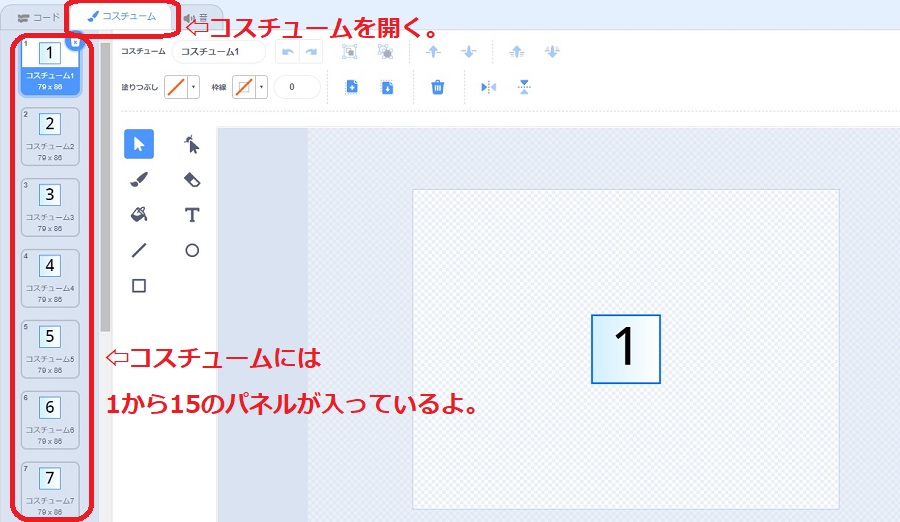Delete costume 1 with the x button
Viewport: 900px width, 522px height.
click(75, 42)
